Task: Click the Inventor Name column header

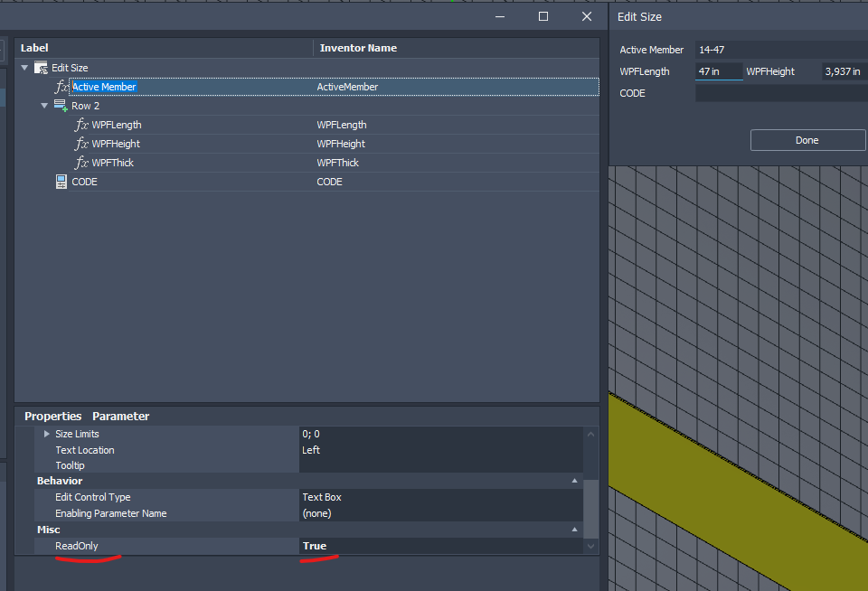Action: [x=358, y=48]
